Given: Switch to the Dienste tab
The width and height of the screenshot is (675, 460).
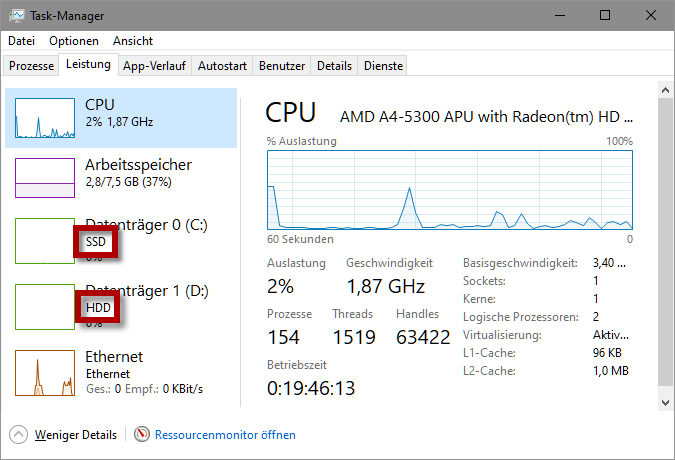Looking at the screenshot, I should click(384, 66).
